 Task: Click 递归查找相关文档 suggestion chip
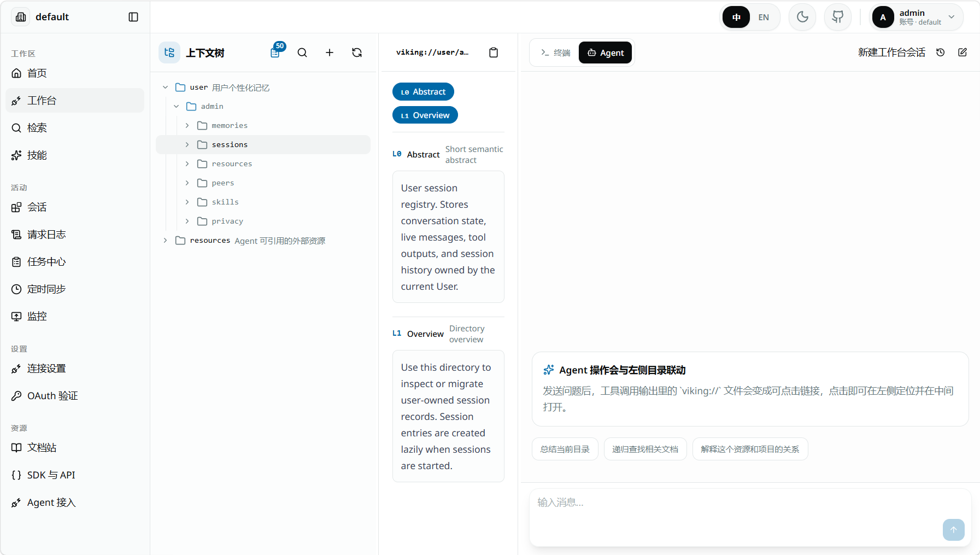click(x=645, y=449)
